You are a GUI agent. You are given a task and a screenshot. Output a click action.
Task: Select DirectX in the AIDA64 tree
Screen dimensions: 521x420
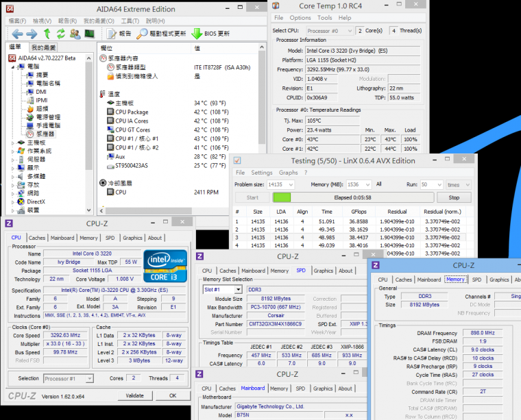[x=36, y=201]
